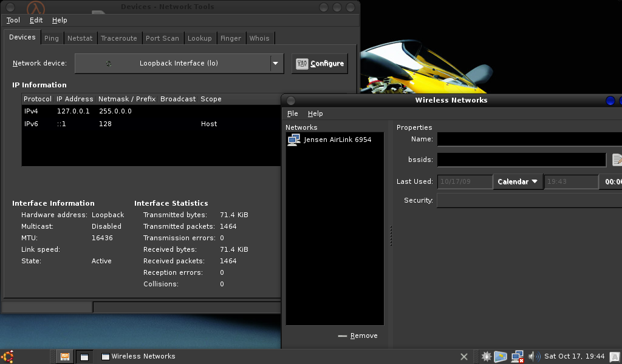
Task: Switch to the Traceroute tab
Action: 118,38
